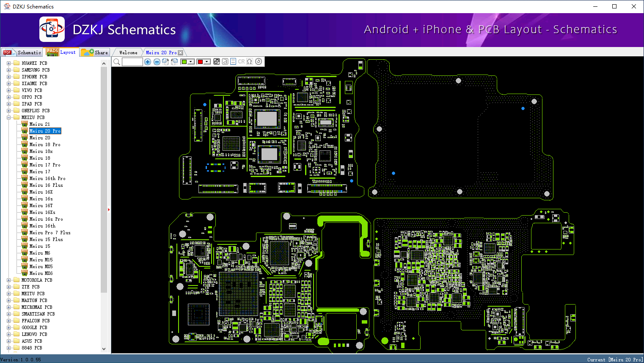Click the tree scrollbar down arrow
Screen dimensions: 644x363
click(x=104, y=349)
